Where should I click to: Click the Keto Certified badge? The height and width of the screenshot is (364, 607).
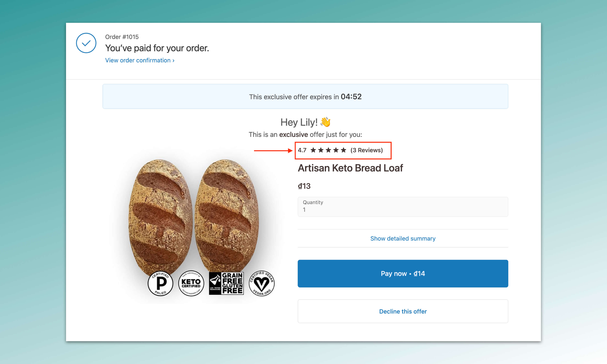191,284
